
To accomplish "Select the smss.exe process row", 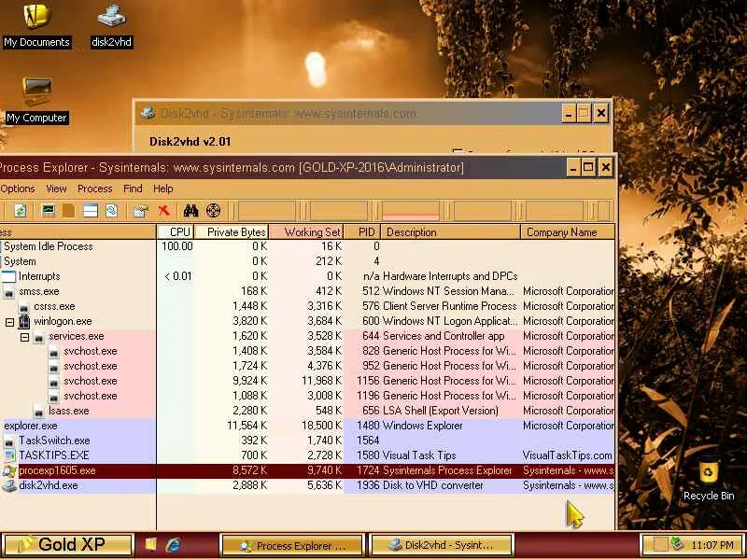I will pos(307,291).
